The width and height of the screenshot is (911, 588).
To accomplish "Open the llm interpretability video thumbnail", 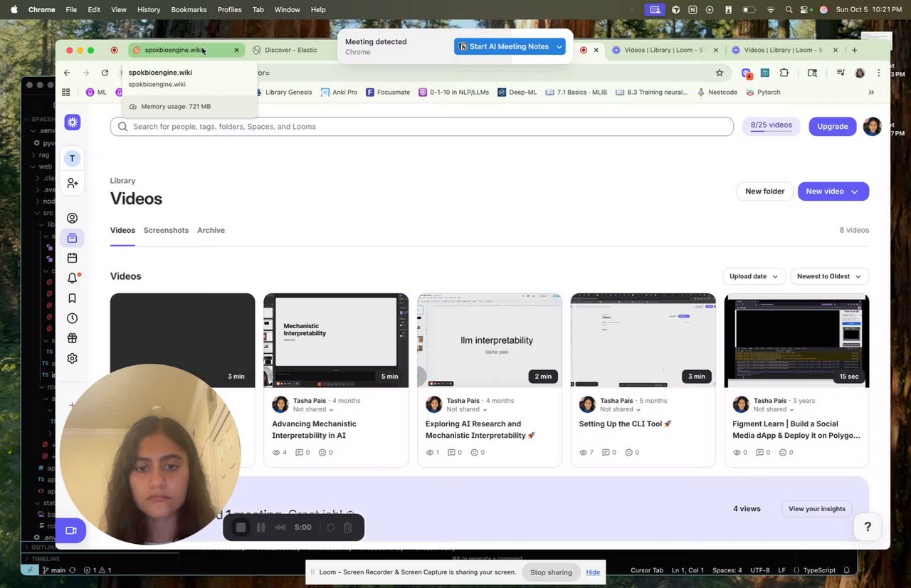I will [x=490, y=340].
